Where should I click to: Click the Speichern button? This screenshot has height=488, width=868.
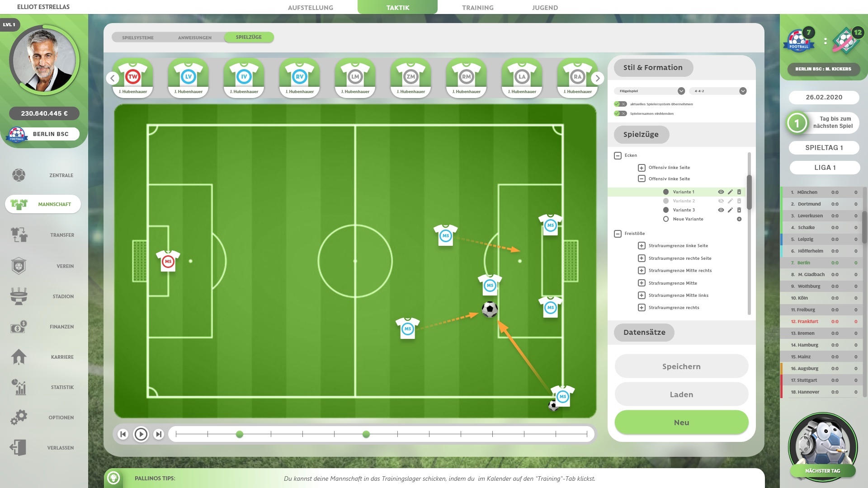[x=681, y=366]
